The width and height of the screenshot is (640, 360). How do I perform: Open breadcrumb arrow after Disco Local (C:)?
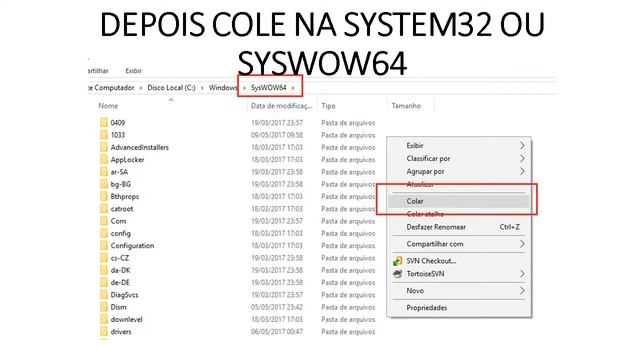[x=202, y=88]
